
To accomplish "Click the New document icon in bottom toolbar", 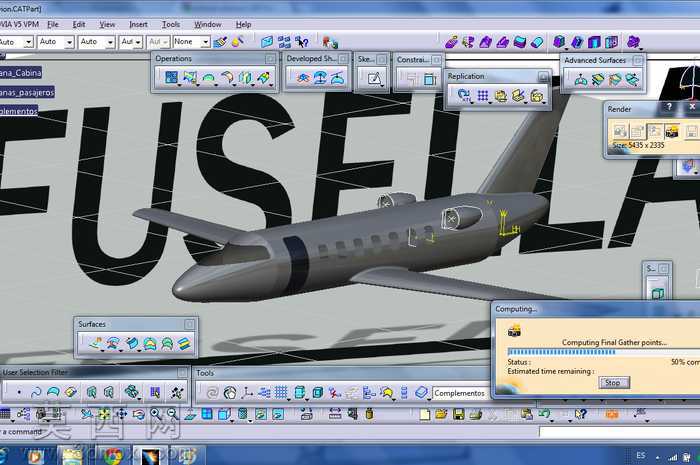I will [425, 414].
